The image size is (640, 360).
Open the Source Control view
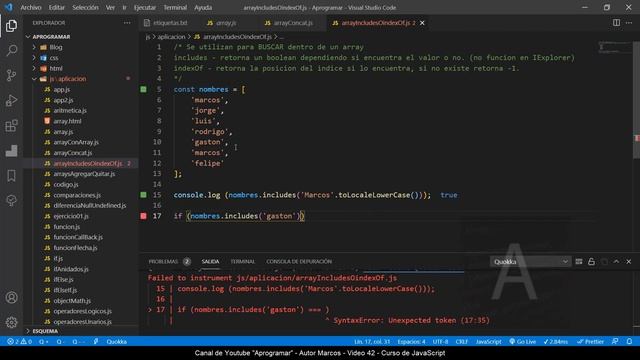pos(11,75)
